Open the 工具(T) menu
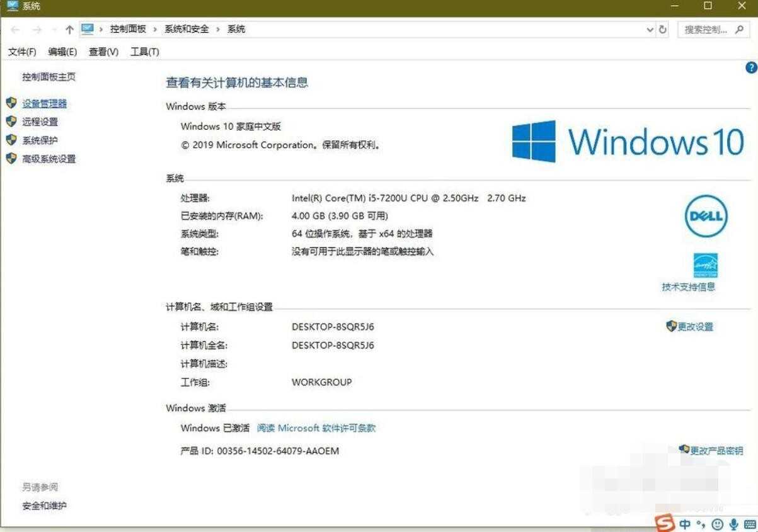The image size is (758, 532). pyautogui.click(x=144, y=52)
